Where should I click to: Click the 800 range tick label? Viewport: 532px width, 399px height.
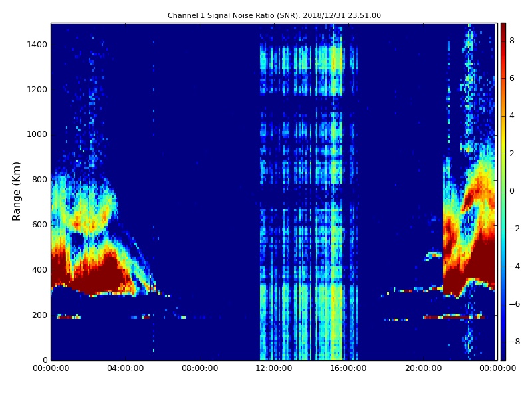click(39, 180)
